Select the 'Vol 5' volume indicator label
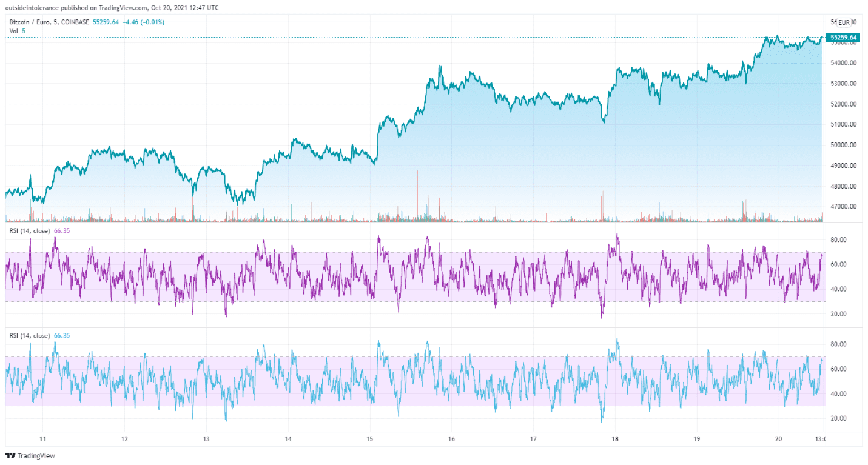 (17, 31)
